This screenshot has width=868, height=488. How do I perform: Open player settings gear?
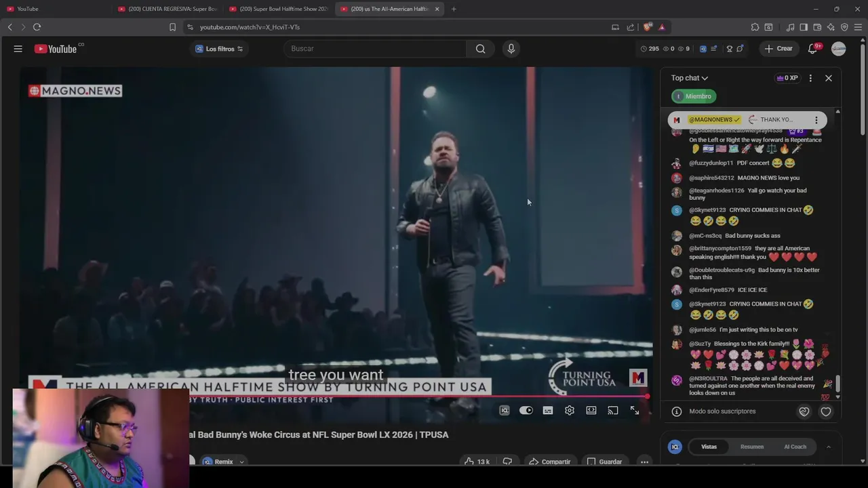570,410
